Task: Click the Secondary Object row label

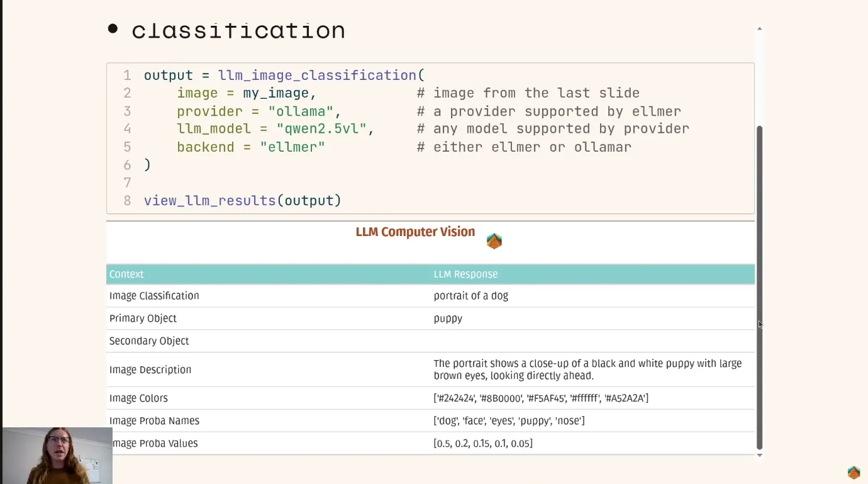Action: pos(149,341)
